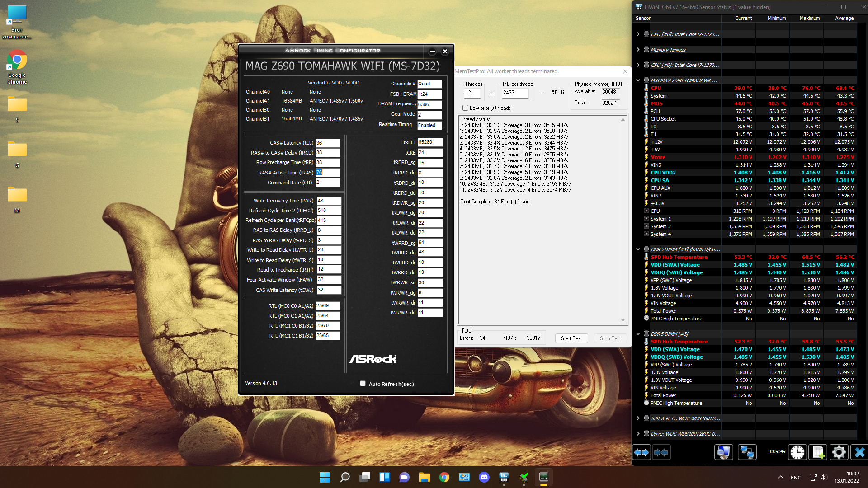Click HWiNFO collapse columns arrows icon
The height and width of the screenshot is (488, 868).
(661, 452)
